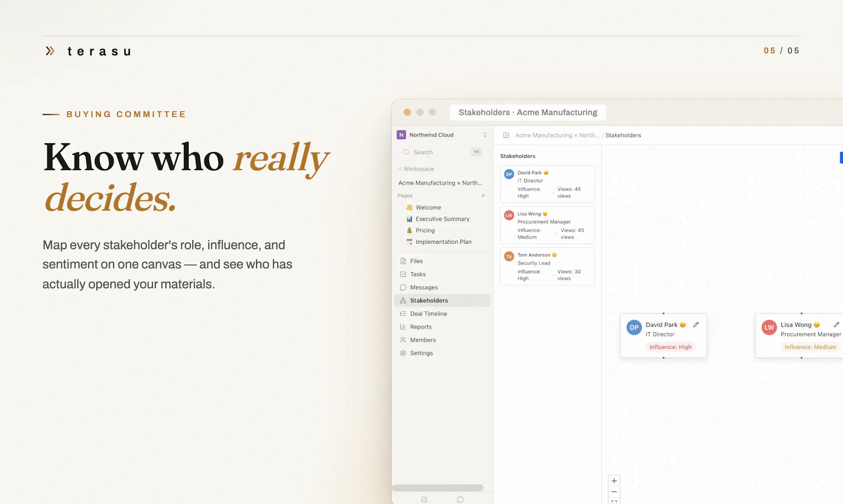Open the Northwind Cloud workspace switcher
This screenshot has height=504, width=843.
click(x=442, y=135)
